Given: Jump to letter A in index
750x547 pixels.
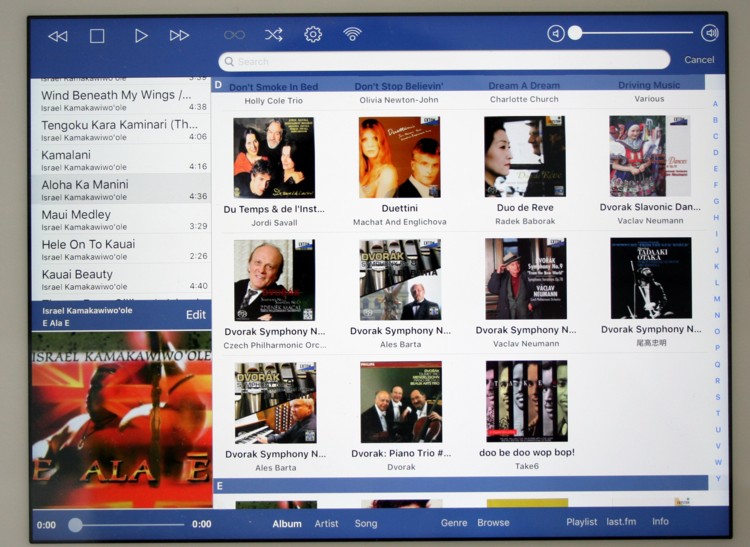Looking at the screenshot, I should coord(715,104).
